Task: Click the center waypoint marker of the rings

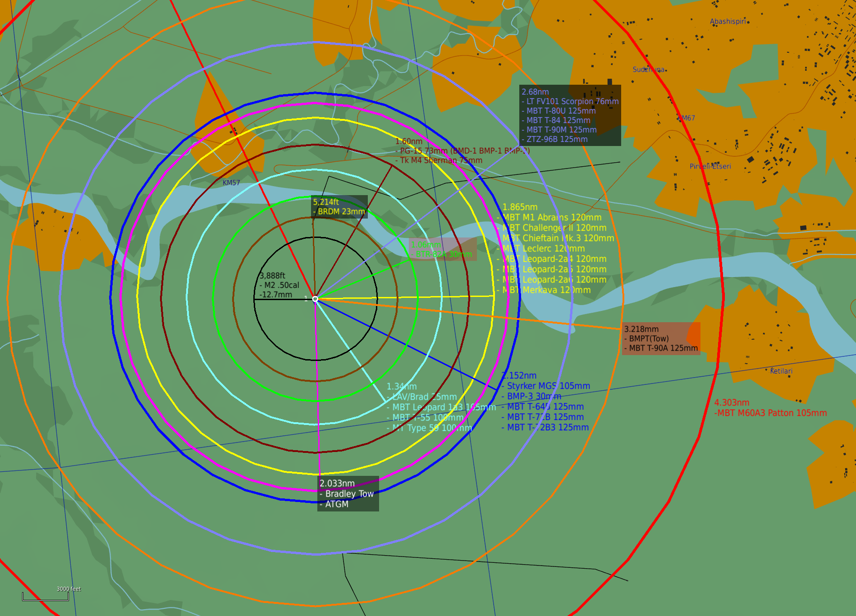Action: coord(315,299)
